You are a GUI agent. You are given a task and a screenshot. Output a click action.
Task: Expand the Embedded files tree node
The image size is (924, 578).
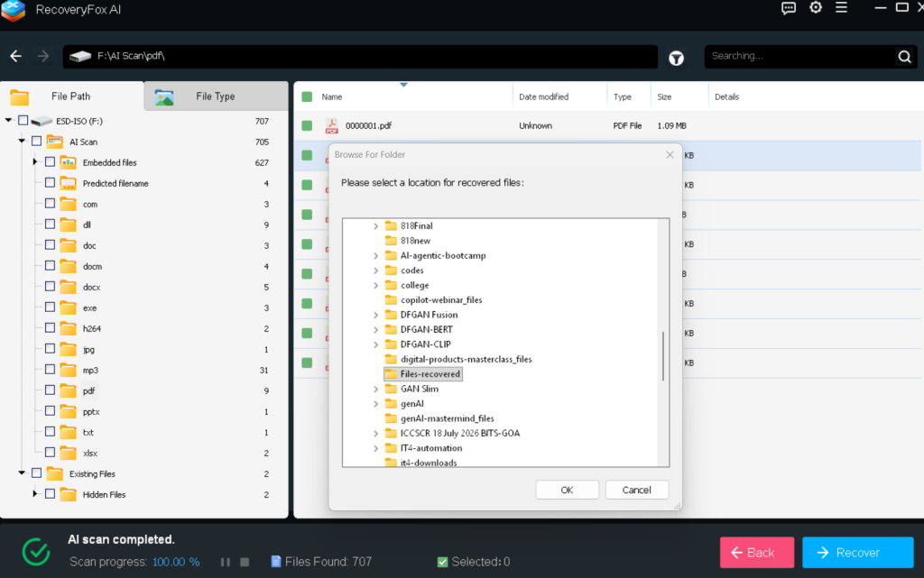point(35,162)
